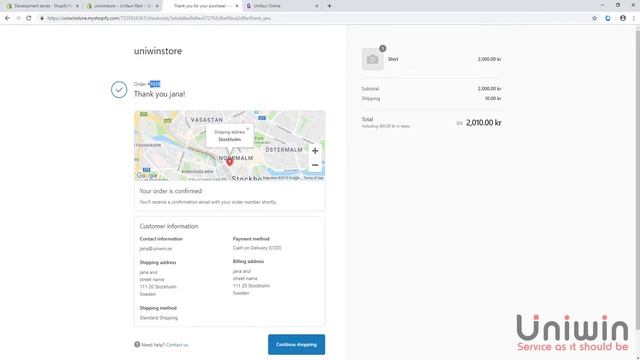Click the red map location pin
Screen dimensions: 640x360
click(x=230, y=162)
